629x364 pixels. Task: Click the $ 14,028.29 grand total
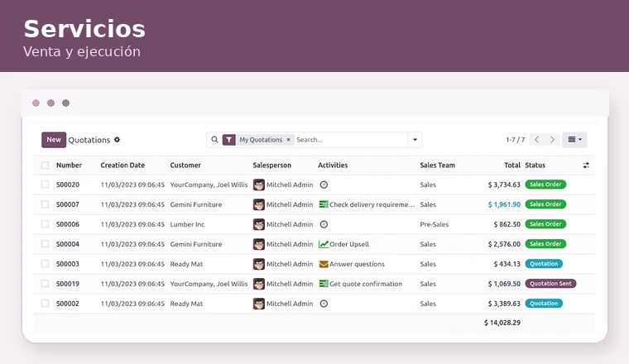click(502, 323)
